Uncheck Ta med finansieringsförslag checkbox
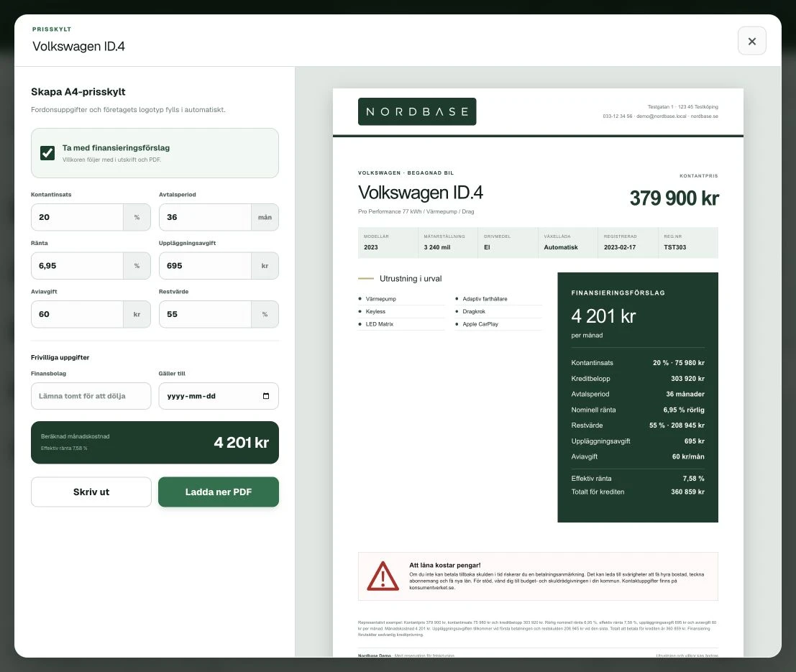The height and width of the screenshot is (672, 796). click(47, 153)
